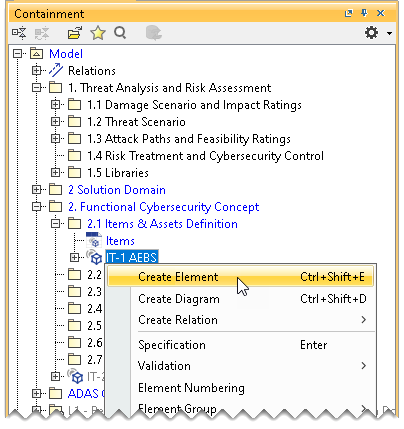Viewport: 404px width, 429px height.
Task: Open the Create Relation submenu
Action: click(240, 320)
